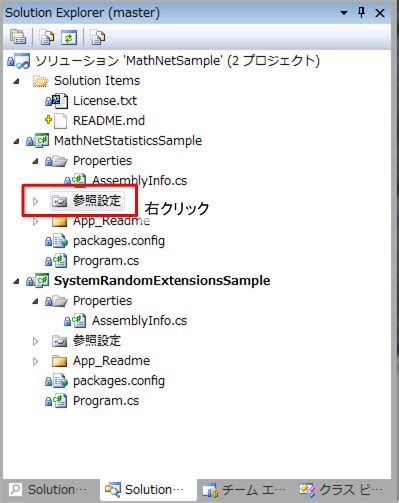Viewport: 399px width, 503px height.
Task: Collapse the MathNetStatisticsSample project
Action: tap(16, 141)
